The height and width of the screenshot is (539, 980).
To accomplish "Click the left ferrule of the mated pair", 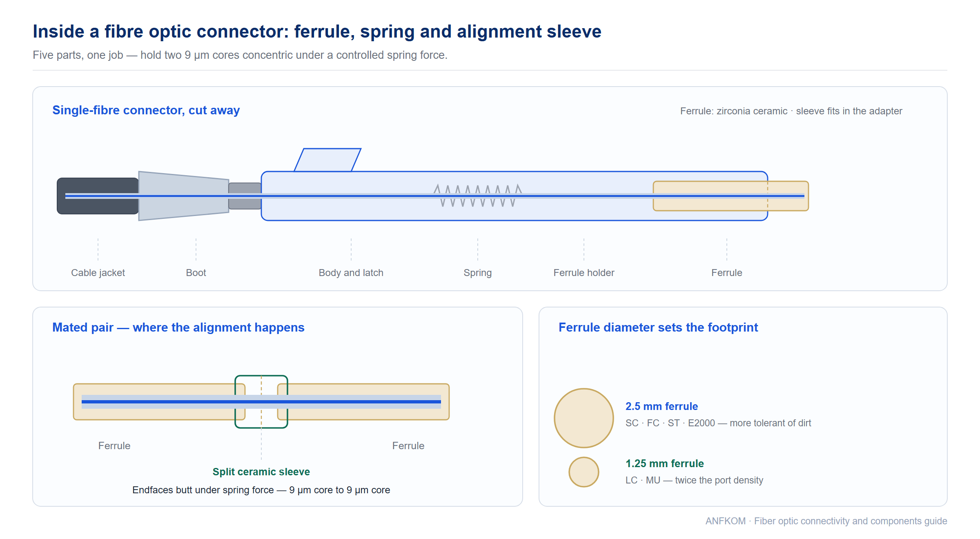I will [159, 402].
